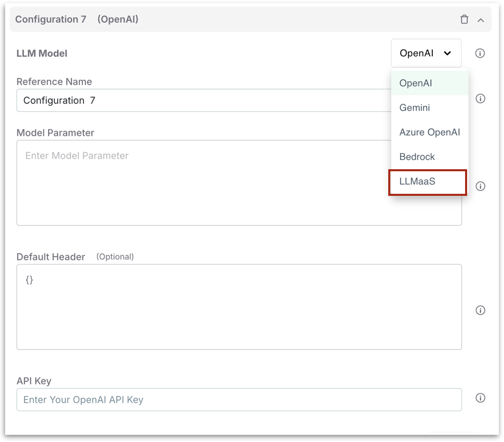The image size is (504, 442).
Task: Click inside the Default Header text area
Action: (239, 307)
